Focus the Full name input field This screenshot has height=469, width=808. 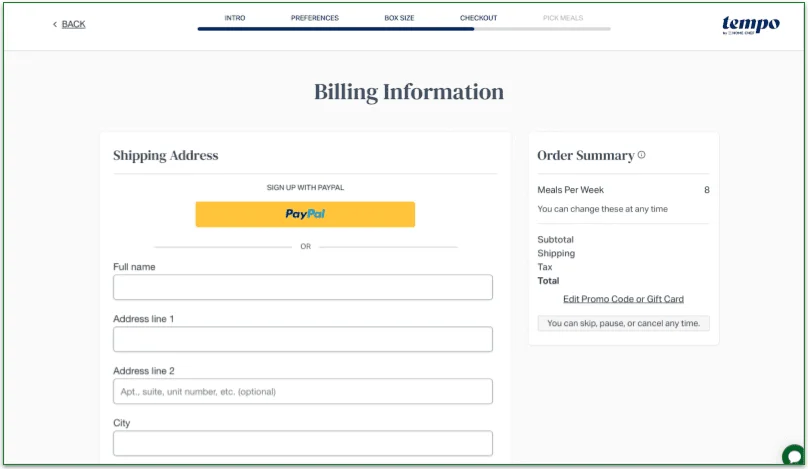click(x=303, y=287)
